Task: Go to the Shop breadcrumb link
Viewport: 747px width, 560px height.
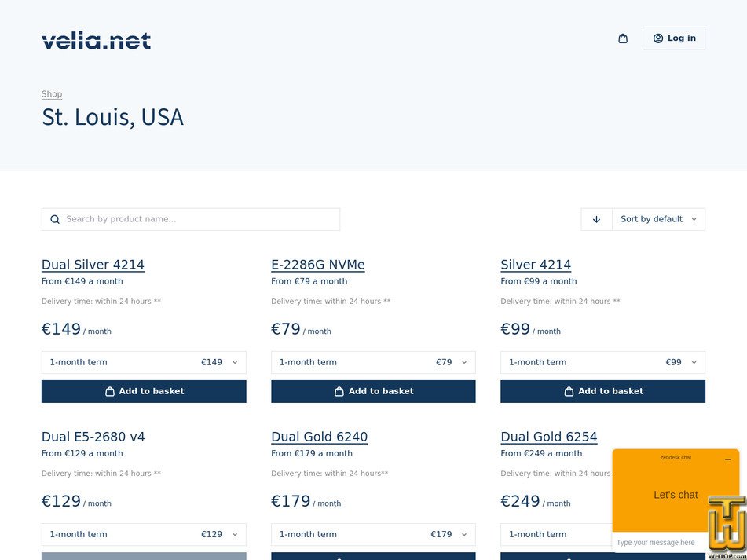Action: pyautogui.click(x=52, y=94)
